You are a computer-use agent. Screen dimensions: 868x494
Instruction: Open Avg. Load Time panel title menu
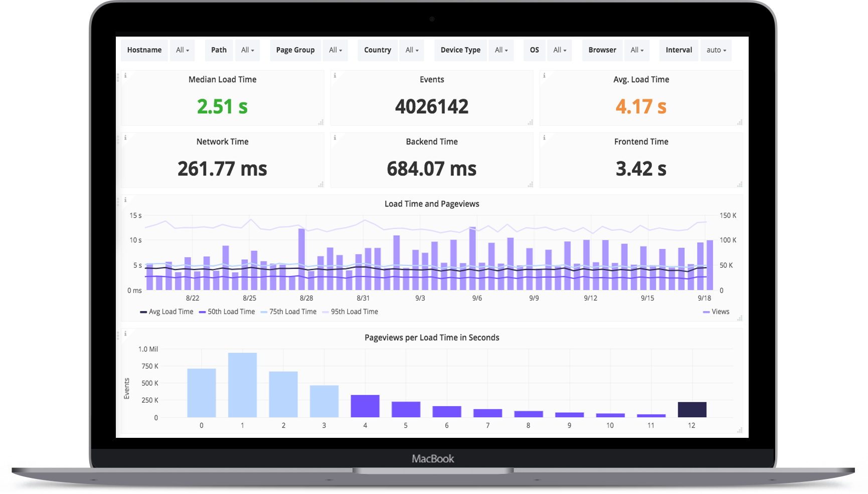tap(641, 80)
